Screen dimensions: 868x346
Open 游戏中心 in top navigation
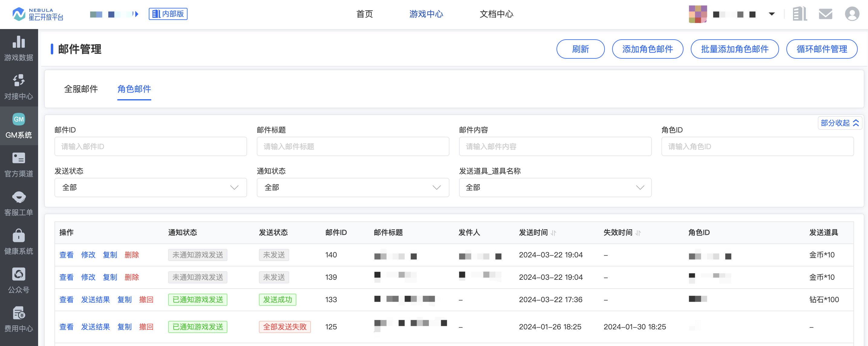pos(426,14)
